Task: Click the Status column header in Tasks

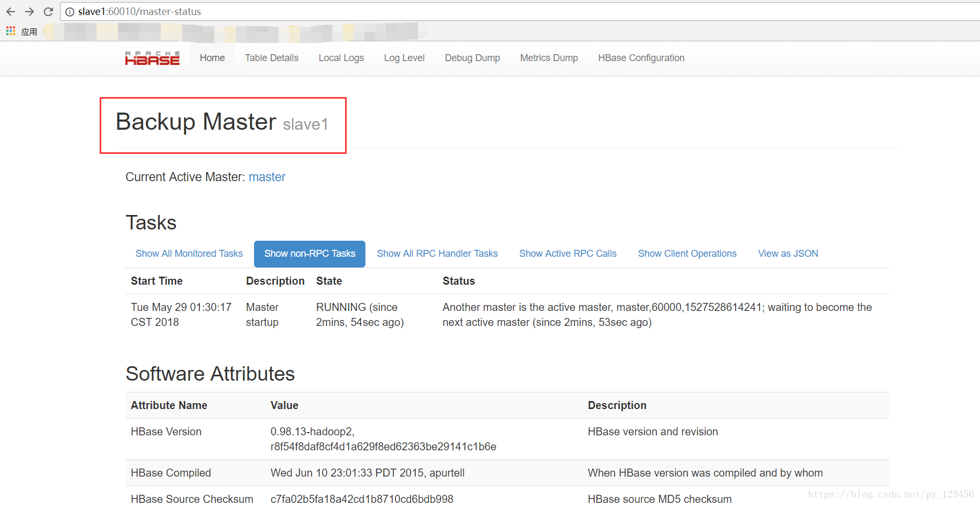Action: coord(459,281)
